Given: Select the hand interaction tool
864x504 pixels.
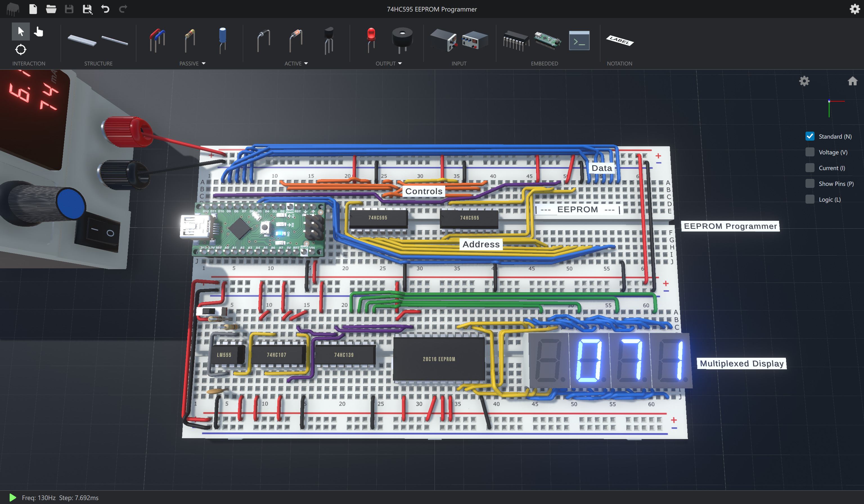Looking at the screenshot, I should pyautogui.click(x=39, y=31).
